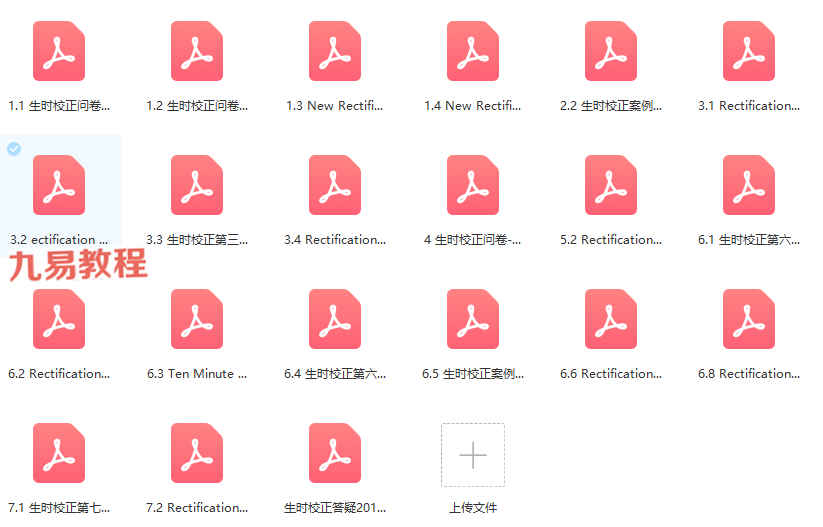Click file name 3.3 生时校正第三...

click(197, 239)
